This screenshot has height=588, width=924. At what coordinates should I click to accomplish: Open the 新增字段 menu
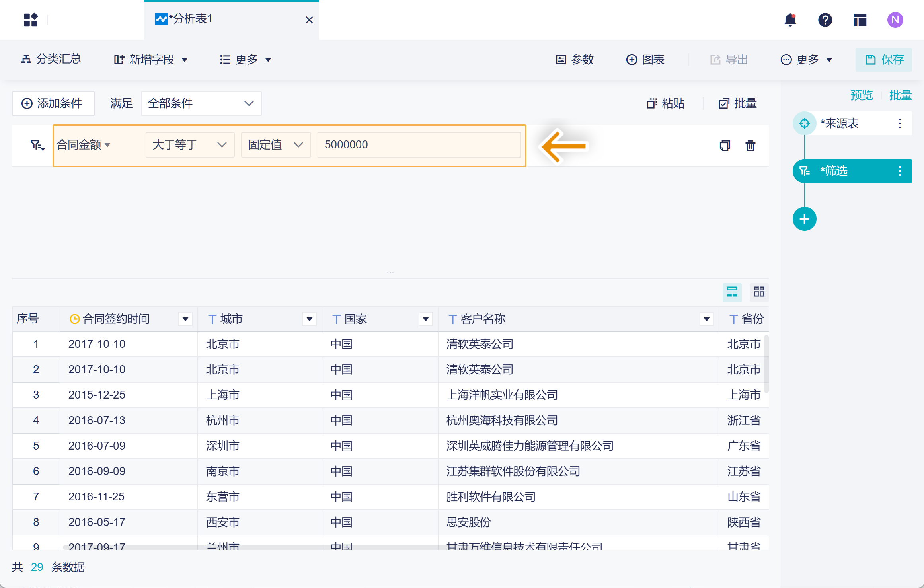tap(151, 60)
